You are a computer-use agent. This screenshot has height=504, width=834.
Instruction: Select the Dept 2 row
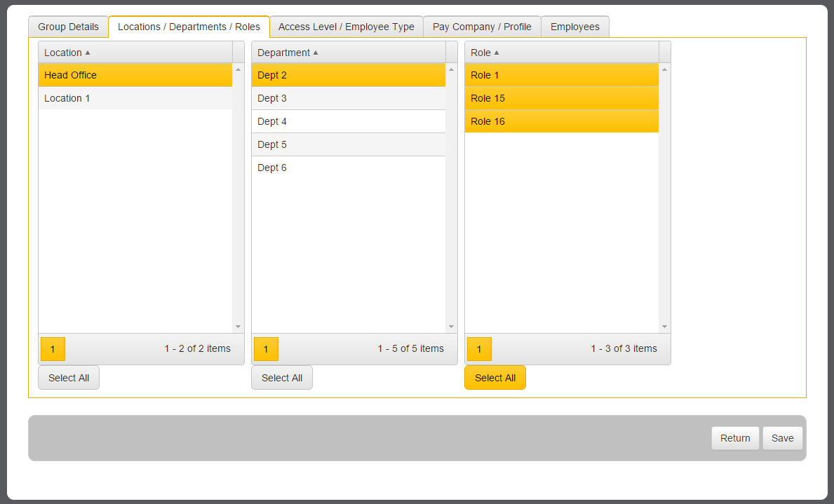tap(349, 75)
